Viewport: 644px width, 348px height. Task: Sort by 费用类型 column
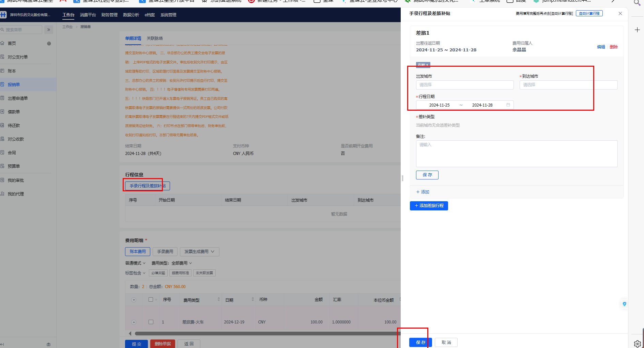[x=218, y=299]
